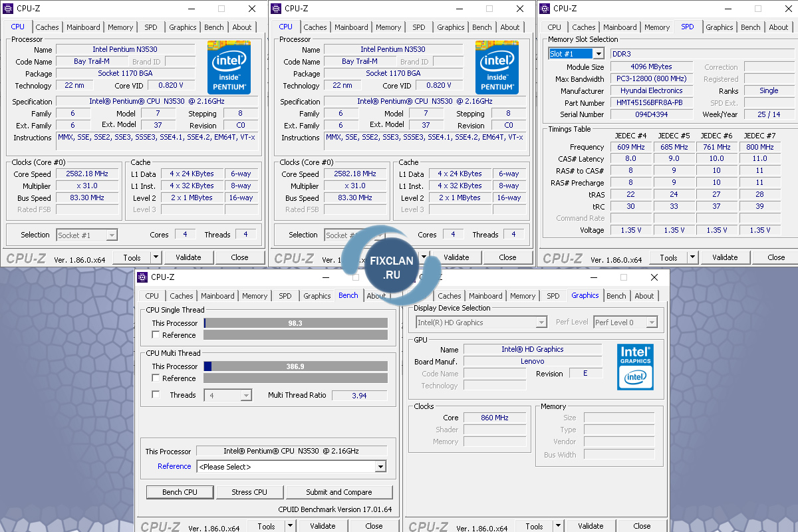Click Close button in Graphics window

click(x=642, y=526)
